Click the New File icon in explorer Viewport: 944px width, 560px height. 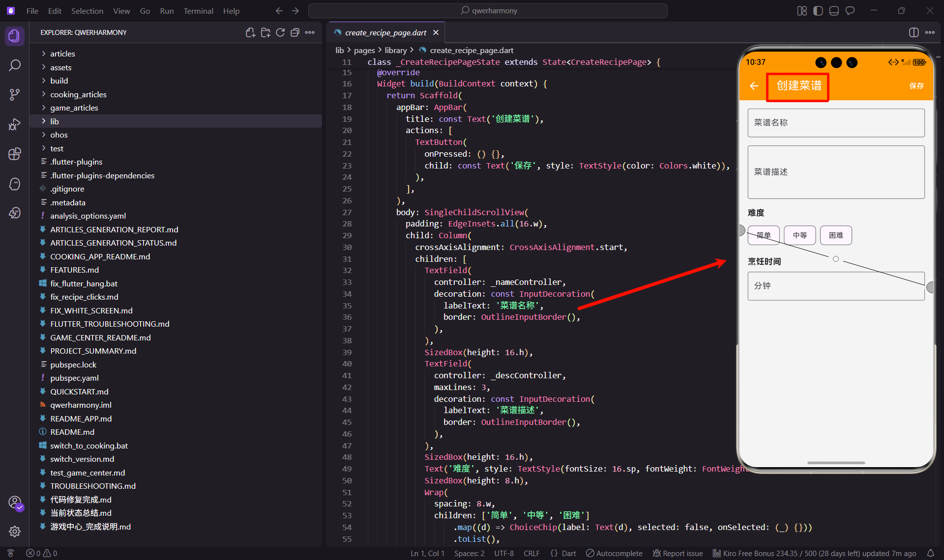coord(250,32)
